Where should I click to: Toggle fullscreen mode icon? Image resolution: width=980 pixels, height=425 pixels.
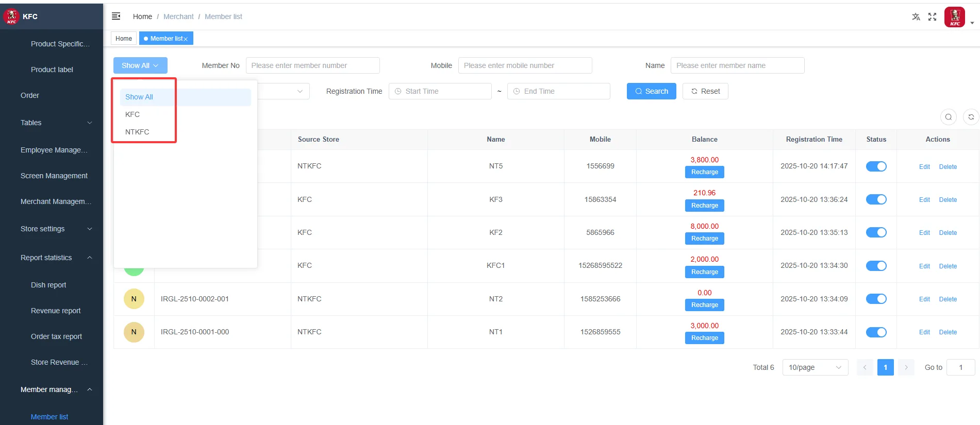tap(932, 17)
